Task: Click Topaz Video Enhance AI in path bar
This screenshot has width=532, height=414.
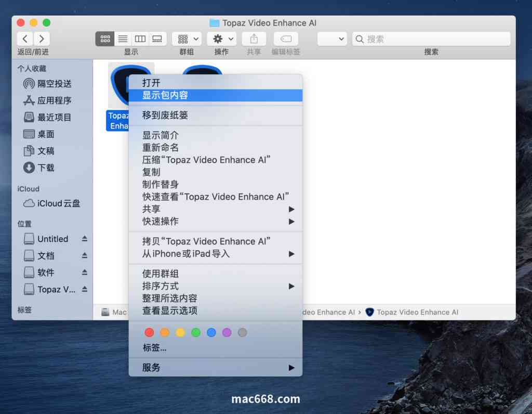Action: click(412, 312)
